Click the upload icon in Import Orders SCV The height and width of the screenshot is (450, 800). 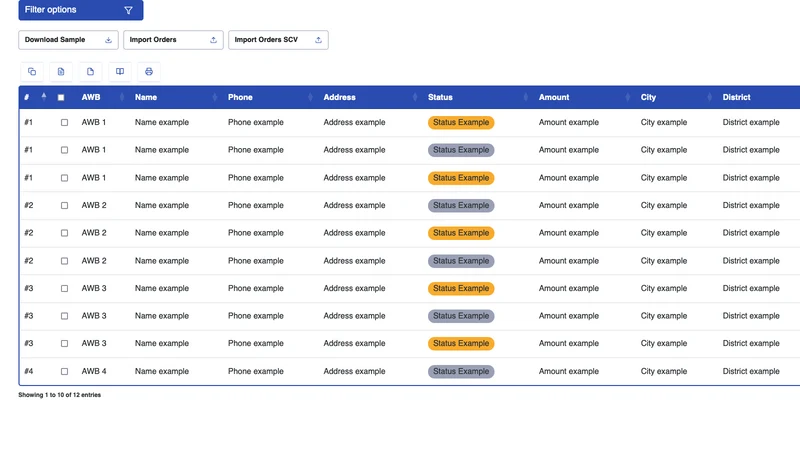pos(318,40)
